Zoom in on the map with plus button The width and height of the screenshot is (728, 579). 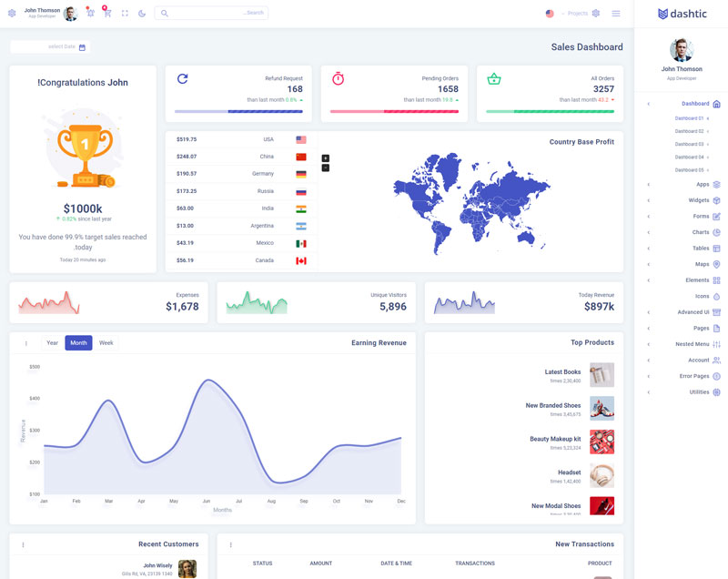[x=326, y=158]
